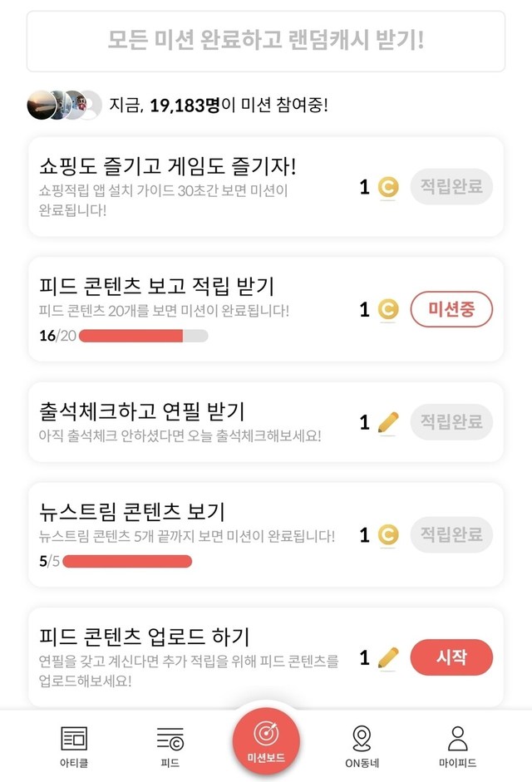Open the 마이피드 profile icon
The height and width of the screenshot is (782, 532).
pyautogui.click(x=457, y=737)
